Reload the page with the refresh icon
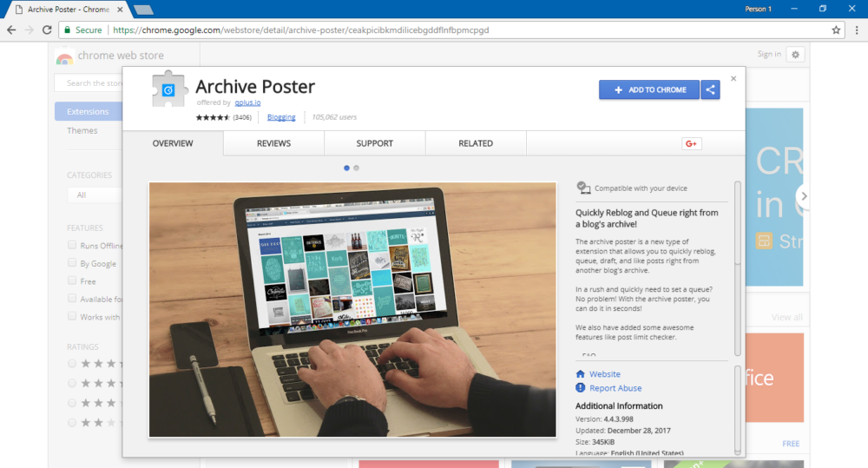This screenshot has height=468, width=868. click(x=47, y=30)
